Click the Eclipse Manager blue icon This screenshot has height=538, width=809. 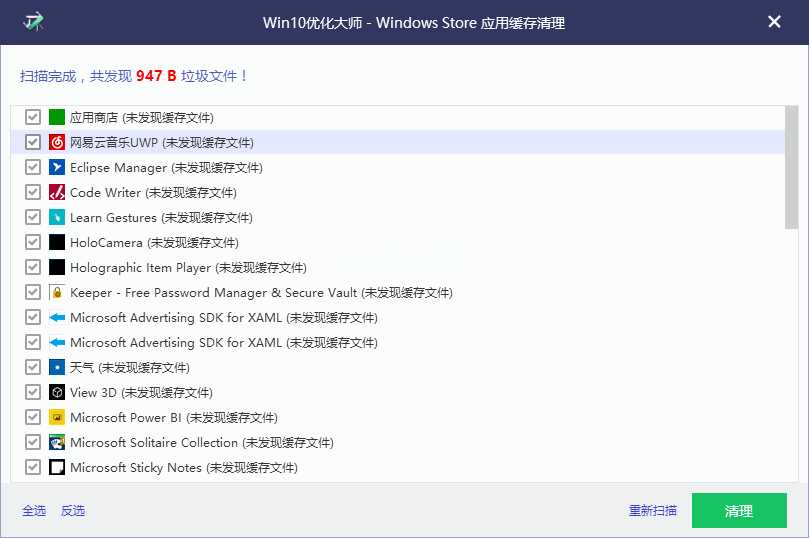pyautogui.click(x=57, y=167)
